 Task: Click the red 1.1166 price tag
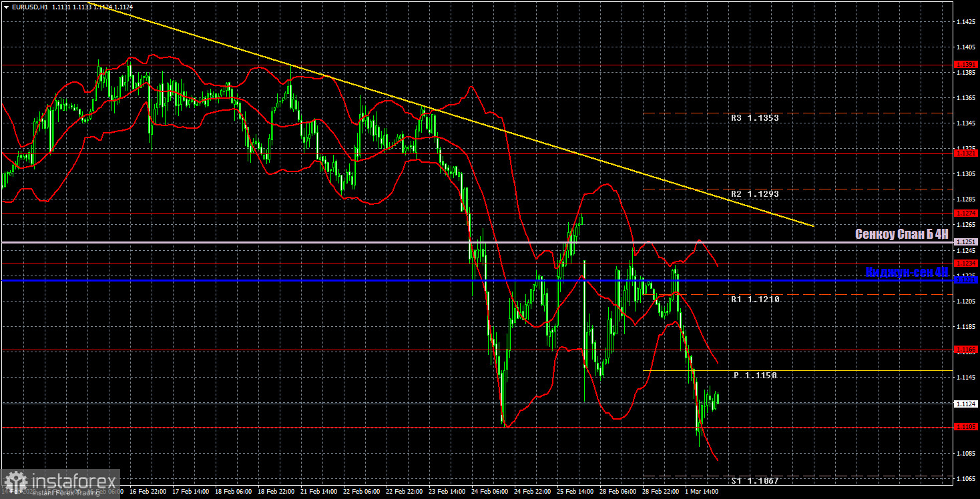tap(966, 349)
